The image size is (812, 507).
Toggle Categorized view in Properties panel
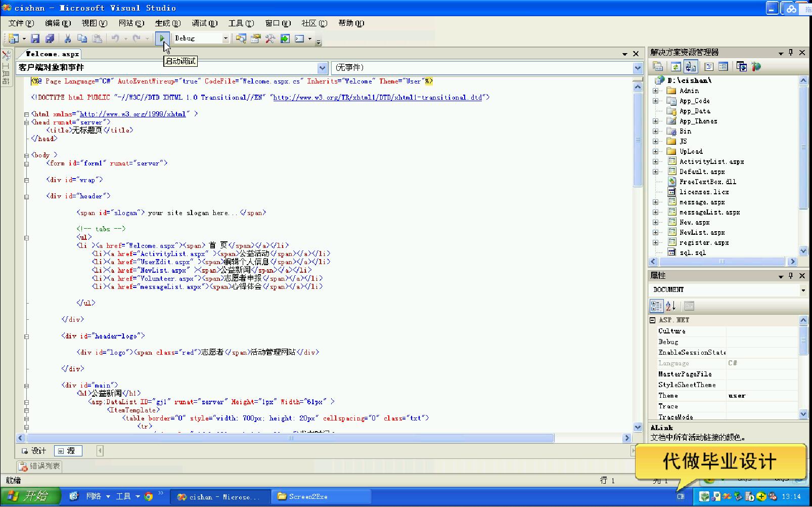coord(656,306)
